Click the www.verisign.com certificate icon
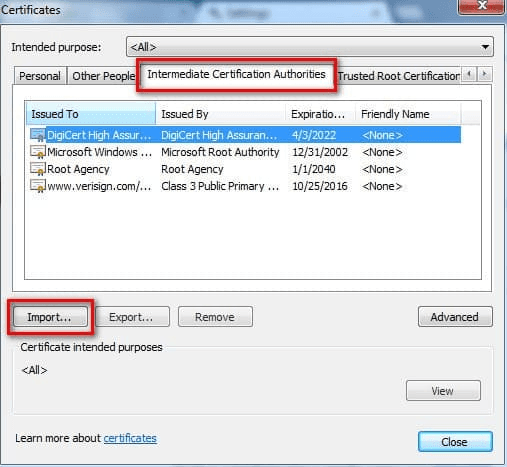507x467 pixels. (38, 186)
